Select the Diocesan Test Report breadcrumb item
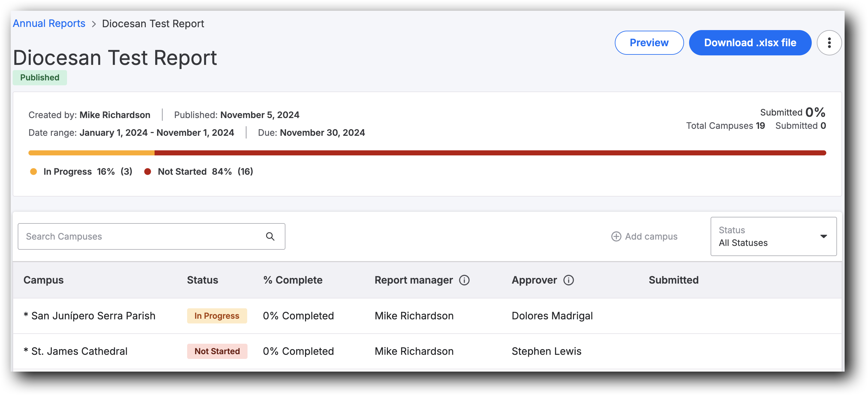This screenshot has width=868, height=395. 153,23
